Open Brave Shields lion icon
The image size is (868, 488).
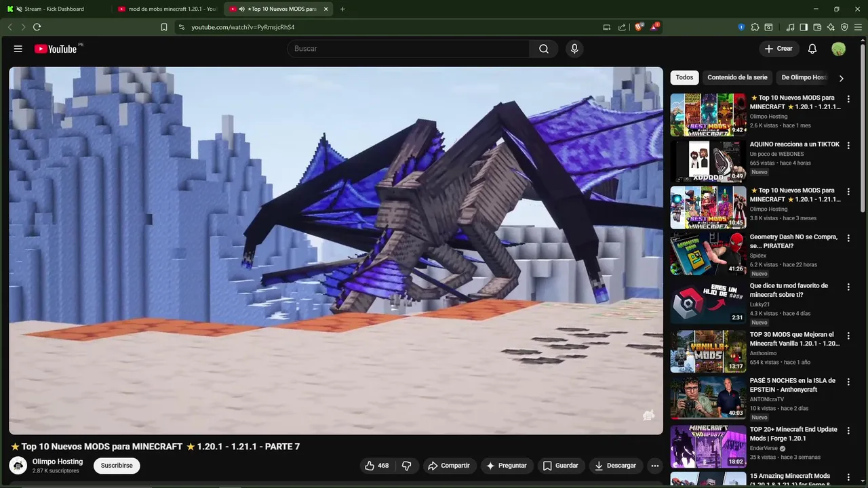(x=639, y=27)
